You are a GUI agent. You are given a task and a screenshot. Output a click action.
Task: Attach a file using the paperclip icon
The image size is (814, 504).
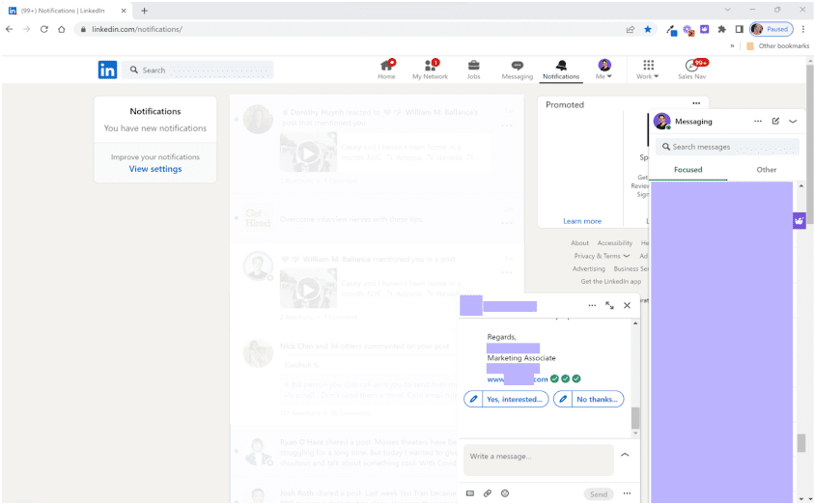point(487,493)
